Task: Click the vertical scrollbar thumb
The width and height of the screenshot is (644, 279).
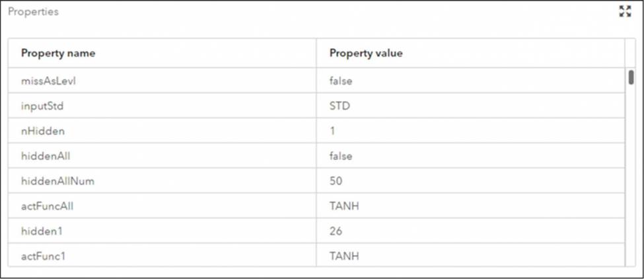Action: click(631, 77)
